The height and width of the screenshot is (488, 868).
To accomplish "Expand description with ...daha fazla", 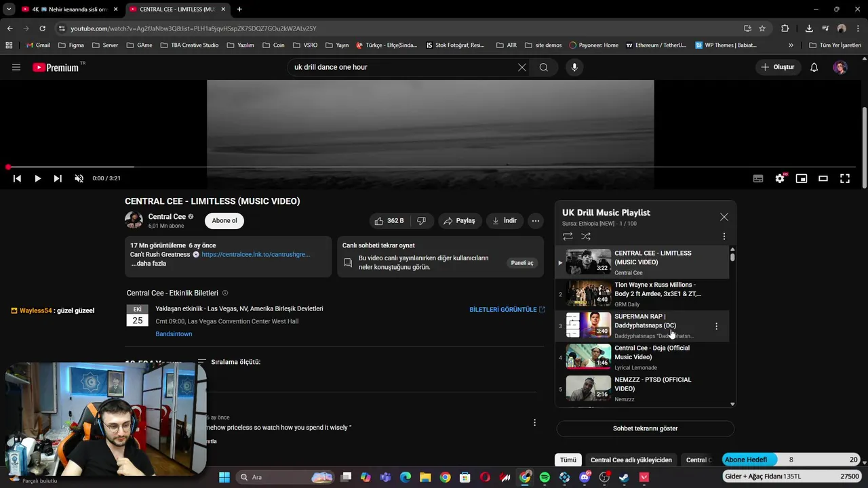I will point(149,264).
